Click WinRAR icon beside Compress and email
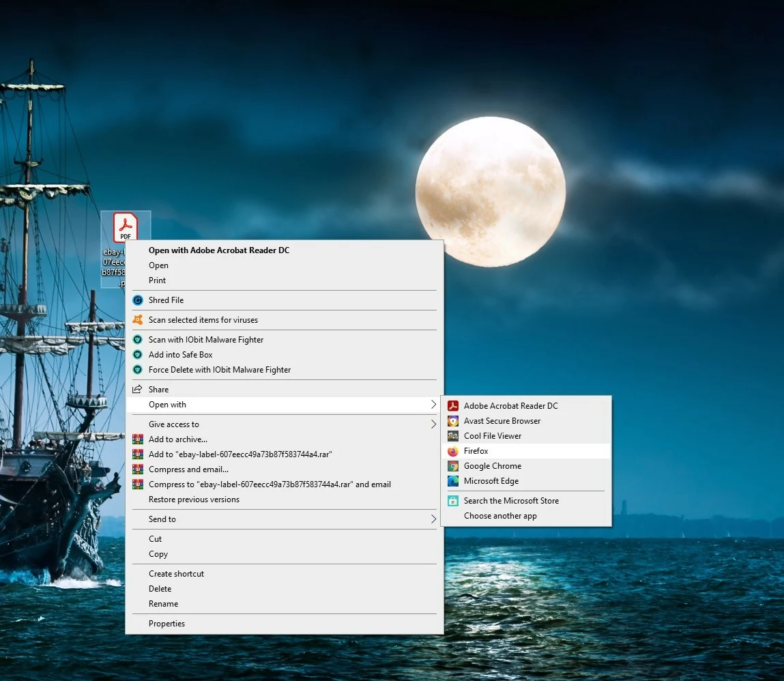Screen dimensions: 784x681 (x=138, y=469)
